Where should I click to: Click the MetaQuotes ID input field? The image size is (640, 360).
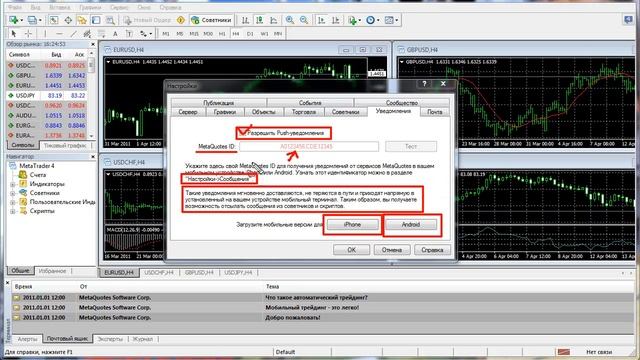[309, 146]
